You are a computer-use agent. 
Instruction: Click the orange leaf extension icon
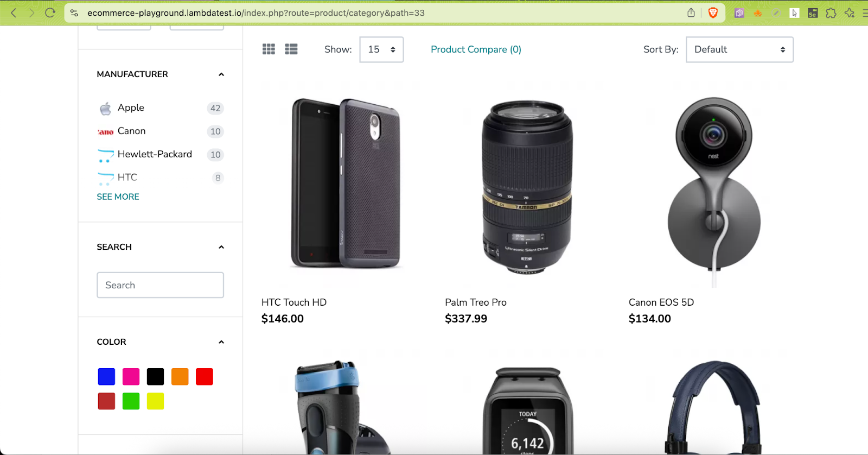[757, 13]
